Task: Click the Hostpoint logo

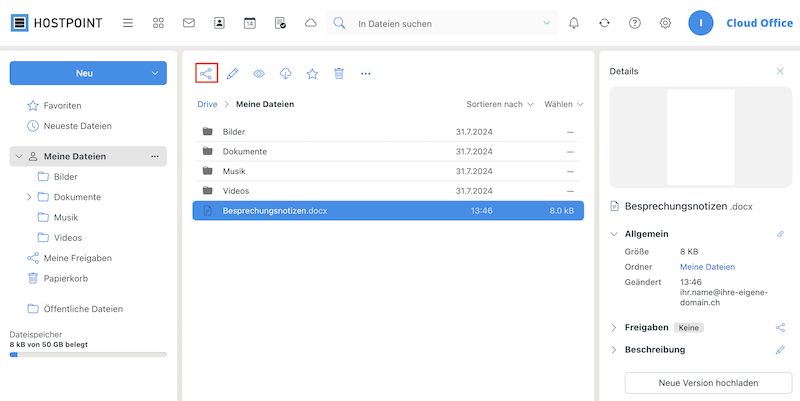Action: pos(57,23)
